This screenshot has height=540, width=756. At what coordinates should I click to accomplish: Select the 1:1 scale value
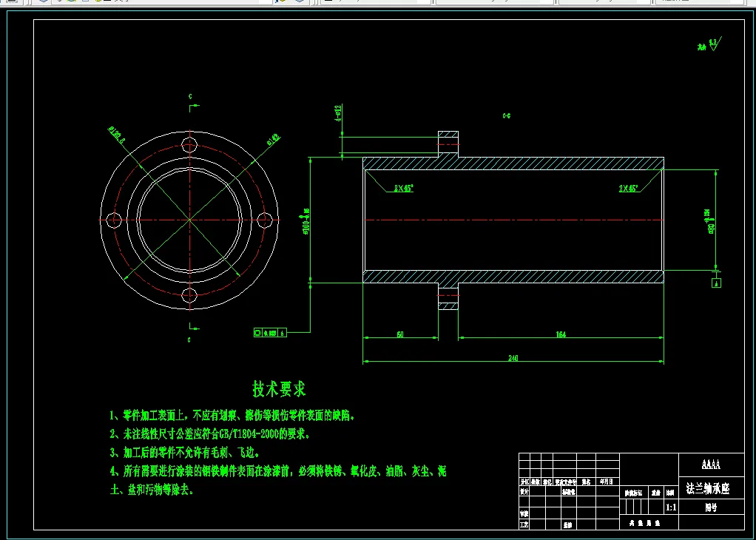[x=671, y=507]
